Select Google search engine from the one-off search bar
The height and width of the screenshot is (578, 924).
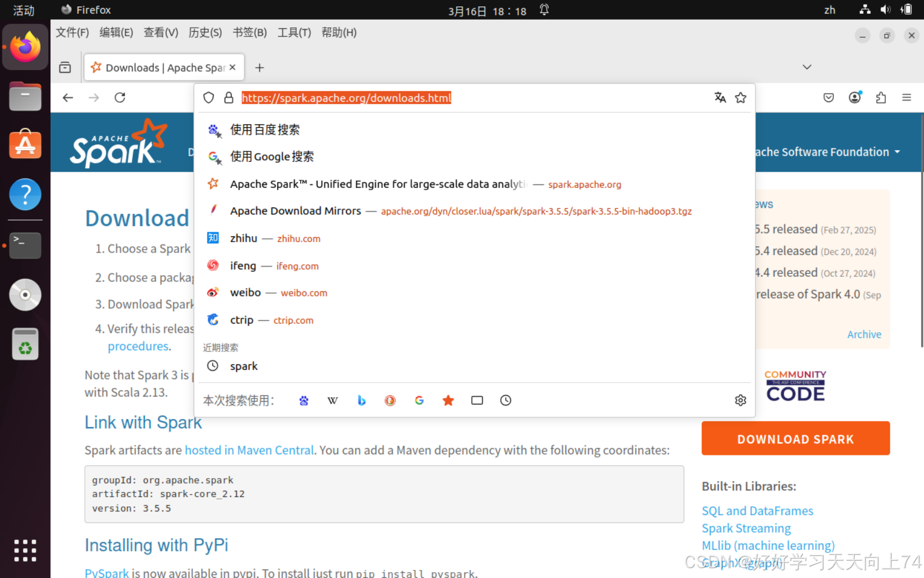point(419,400)
